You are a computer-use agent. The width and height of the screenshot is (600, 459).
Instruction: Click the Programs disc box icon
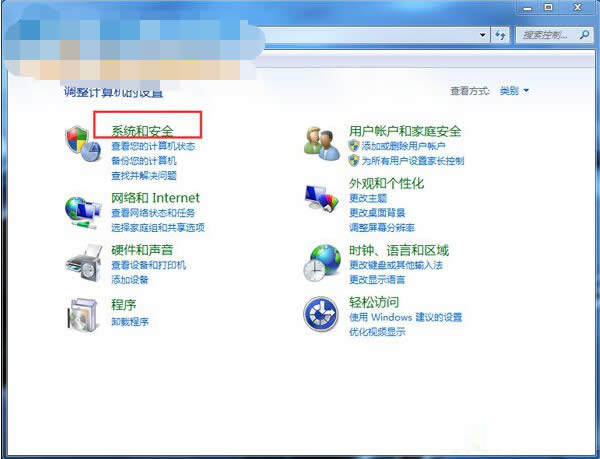[x=82, y=315]
